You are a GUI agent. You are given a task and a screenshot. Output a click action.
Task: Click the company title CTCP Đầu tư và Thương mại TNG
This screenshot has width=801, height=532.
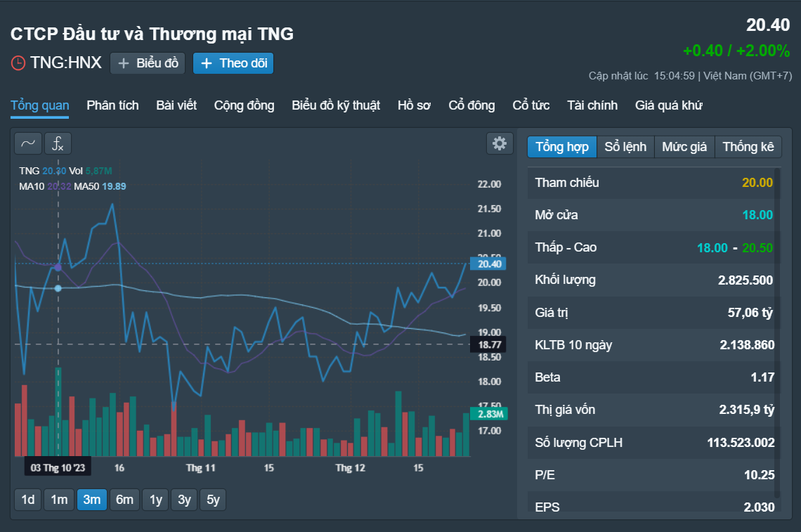coord(152,34)
